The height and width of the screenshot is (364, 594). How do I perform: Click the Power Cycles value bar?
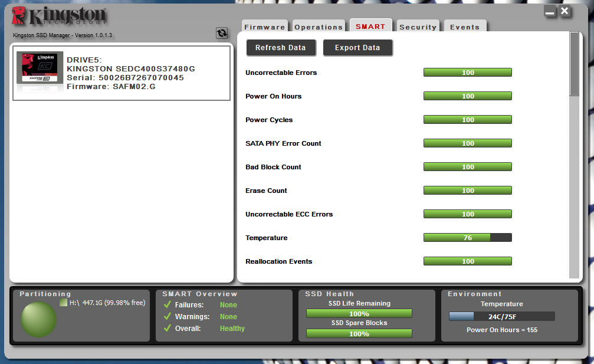(x=468, y=120)
